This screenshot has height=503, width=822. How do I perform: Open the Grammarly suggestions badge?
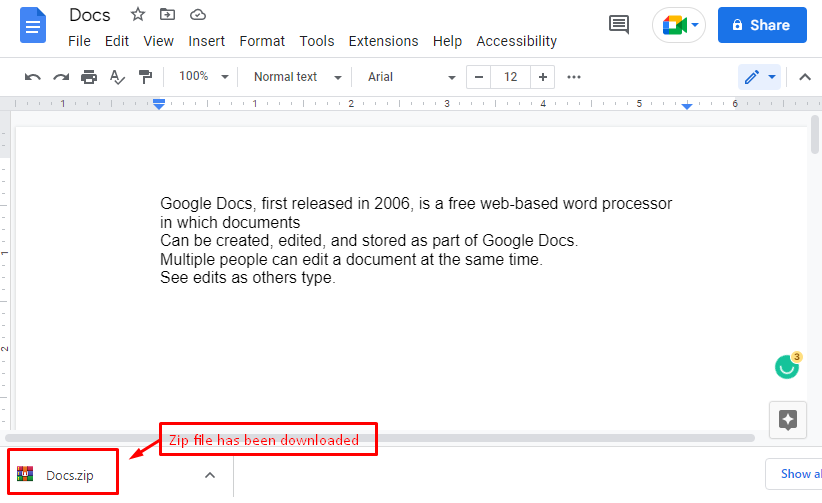coord(787,366)
